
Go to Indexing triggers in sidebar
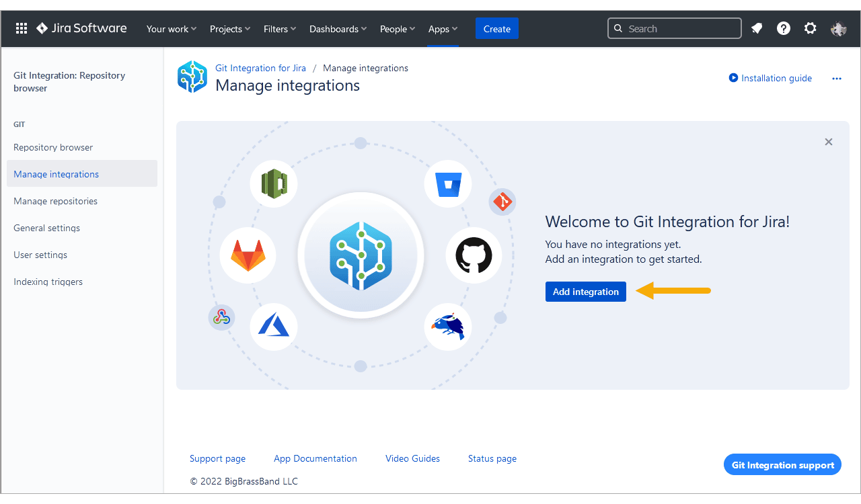[x=48, y=282]
